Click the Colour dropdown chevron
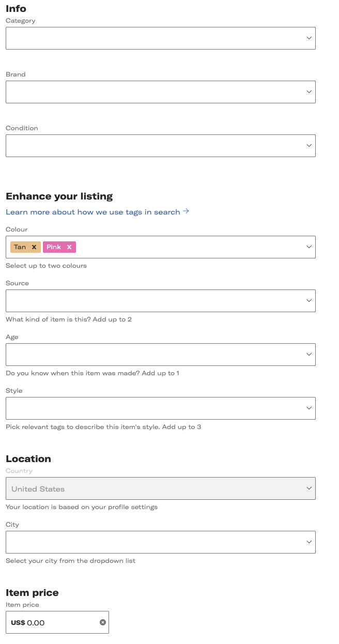Image resolution: width=339 pixels, height=644 pixels. coord(309,247)
